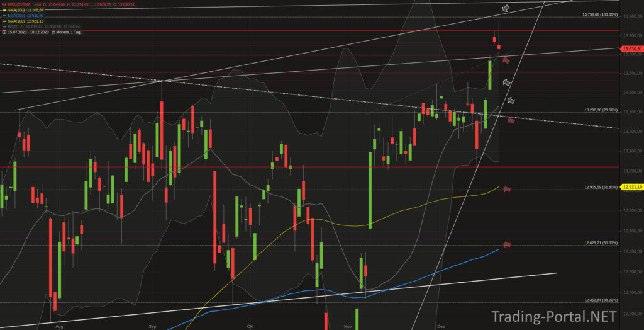The height and width of the screenshot is (330, 644).
Task: Click price axis value 12.600,00
Action: pyautogui.click(x=633, y=251)
